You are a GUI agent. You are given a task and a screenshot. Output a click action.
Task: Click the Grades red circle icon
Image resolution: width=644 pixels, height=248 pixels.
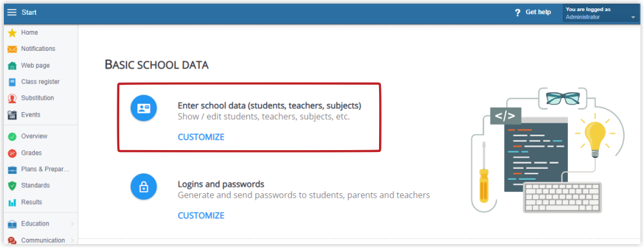pyautogui.click(x=12, y=153)
